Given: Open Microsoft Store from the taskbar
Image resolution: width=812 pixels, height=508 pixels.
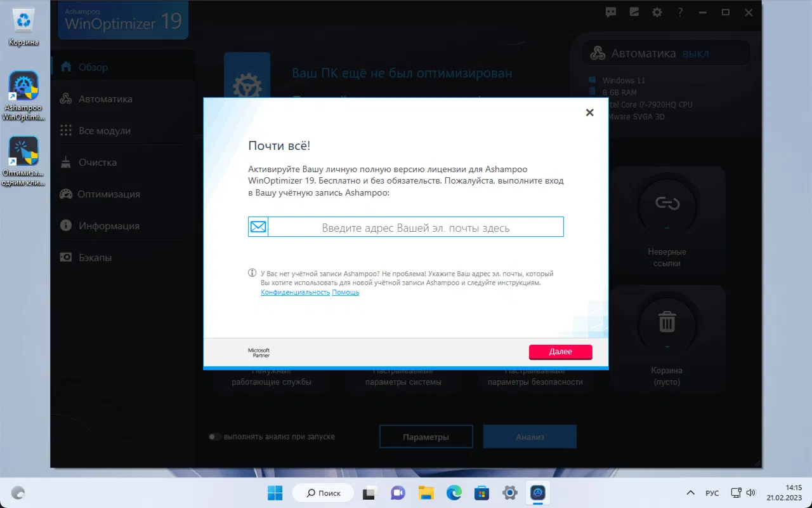Looking at the screenshot, I should (x=481, y=493).
